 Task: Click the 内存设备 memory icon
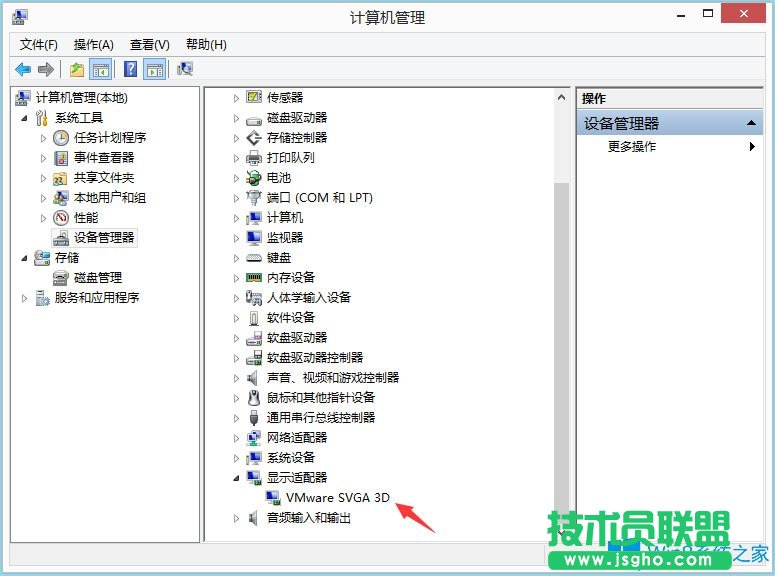pyautogui.click(x=254, y=278)
